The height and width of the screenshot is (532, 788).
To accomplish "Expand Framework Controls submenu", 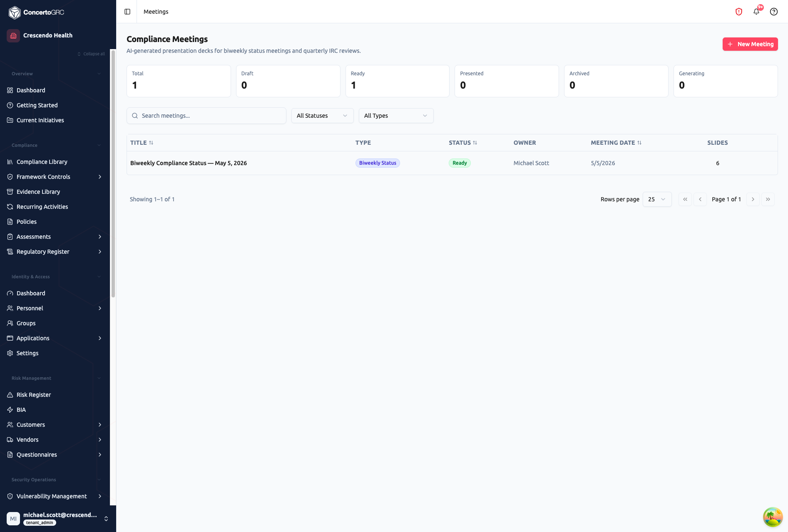I will 100,177.
